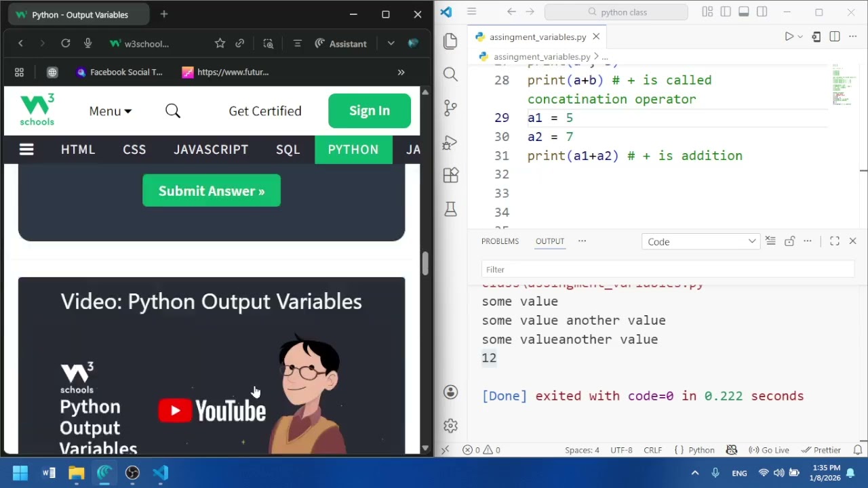Open Extensions view in VS Code
Screen dimensions: 868x488
click(450, 176)
